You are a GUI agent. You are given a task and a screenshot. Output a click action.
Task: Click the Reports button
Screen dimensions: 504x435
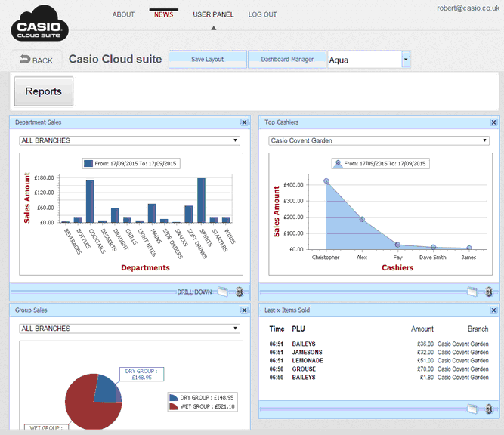44,91
